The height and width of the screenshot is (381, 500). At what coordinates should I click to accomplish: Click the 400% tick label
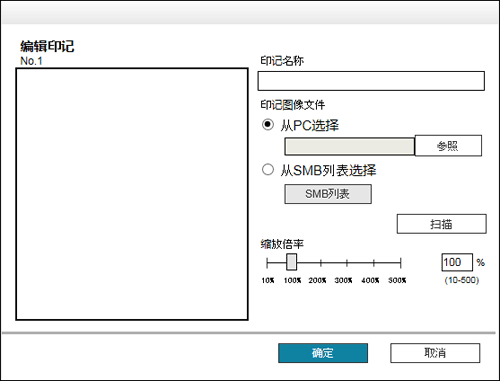370,280
